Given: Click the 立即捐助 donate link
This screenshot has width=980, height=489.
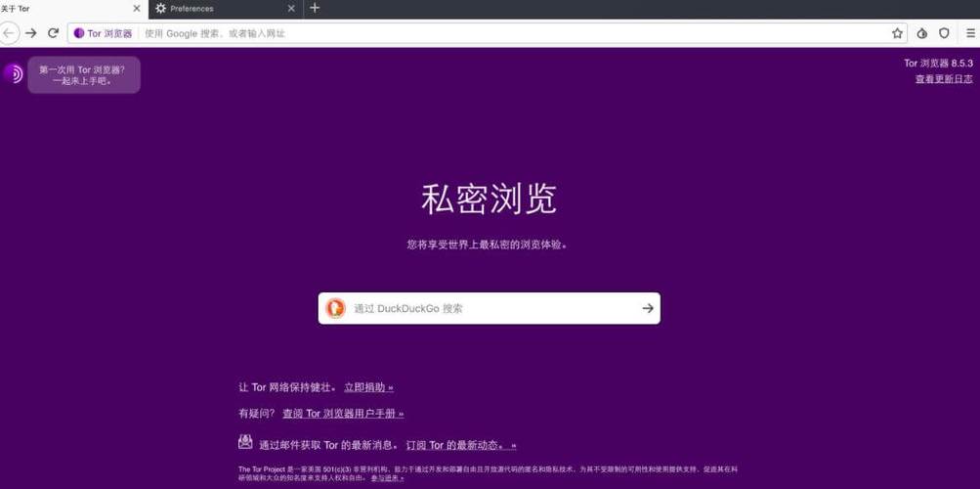Looking at the screenshot, I should pyautogui.click(x=368, y=387).
